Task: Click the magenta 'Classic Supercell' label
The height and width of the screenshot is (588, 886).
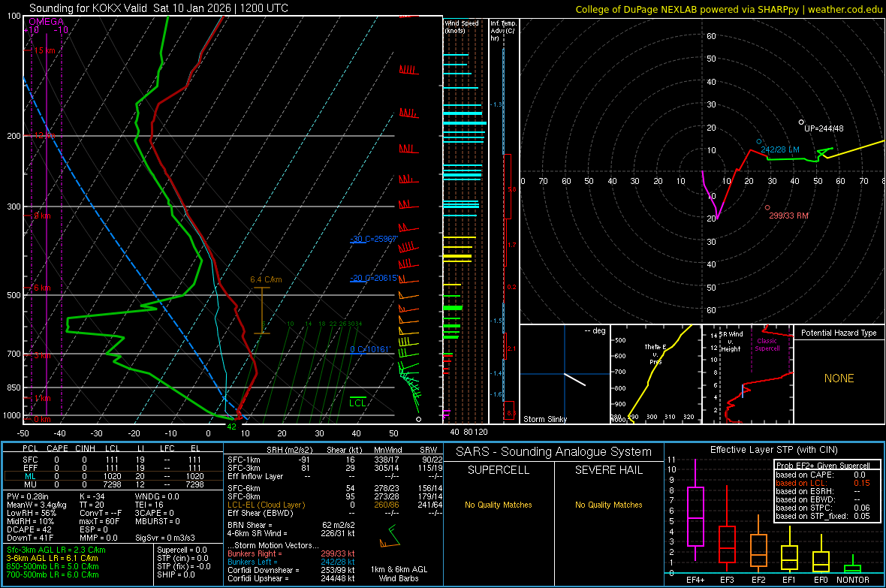Action: pyautogui.click(x=767, y=345)
